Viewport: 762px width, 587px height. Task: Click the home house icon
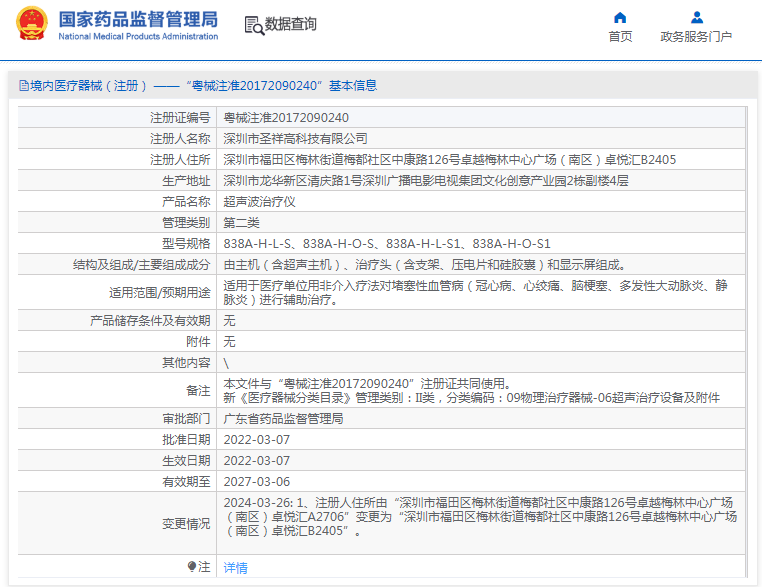620,18
